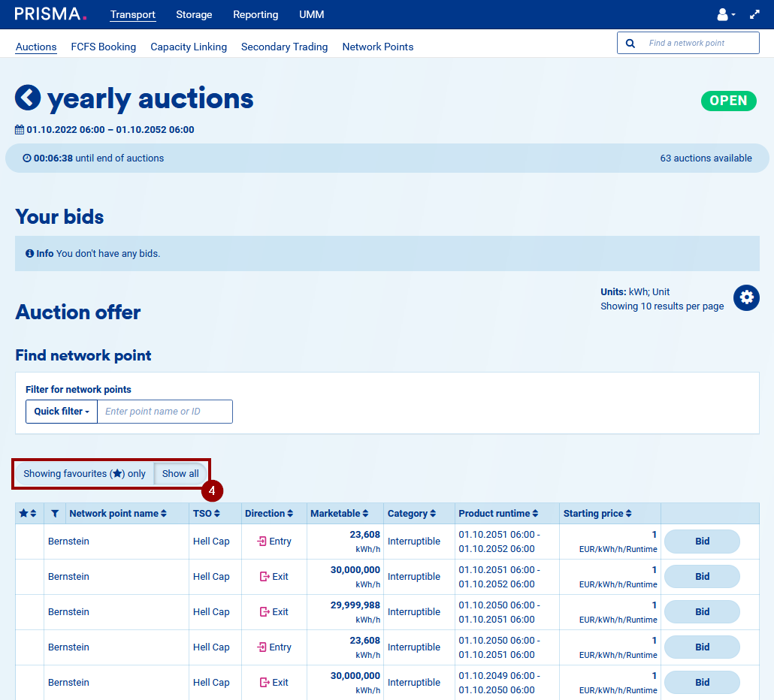Open the user account menu icon
This screenshot has height=700, width=774.
tap(725, 14)
